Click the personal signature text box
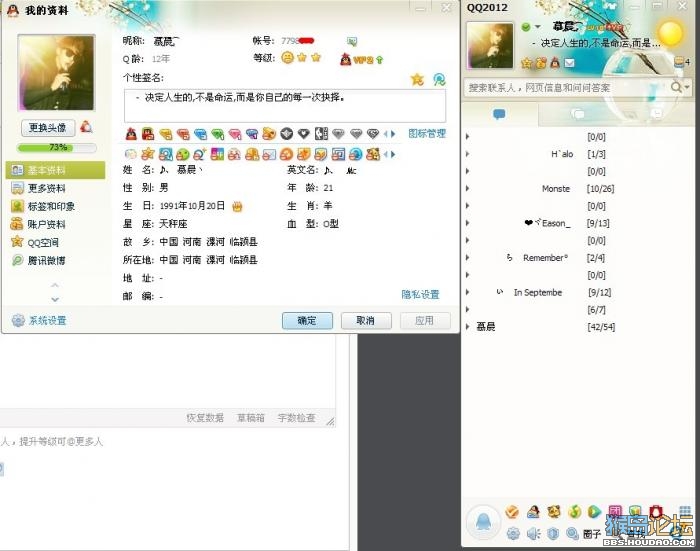700x551 pixels. (285, 105)
